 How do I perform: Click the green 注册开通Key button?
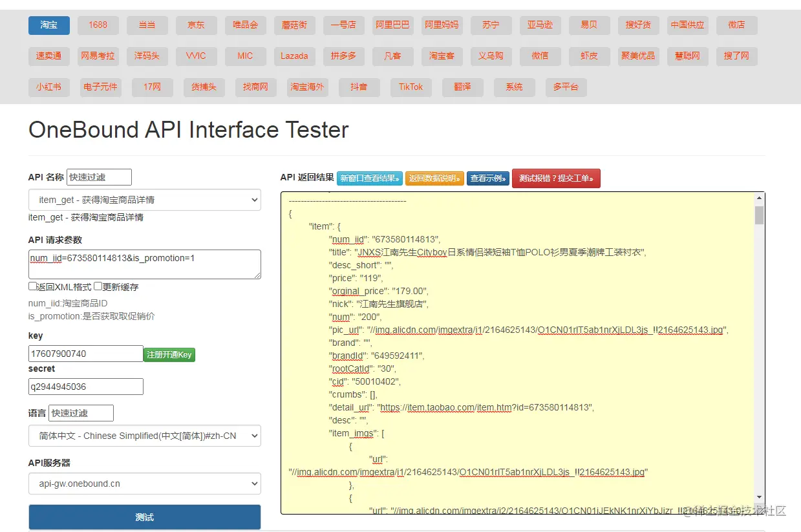(x=169, y=354)
